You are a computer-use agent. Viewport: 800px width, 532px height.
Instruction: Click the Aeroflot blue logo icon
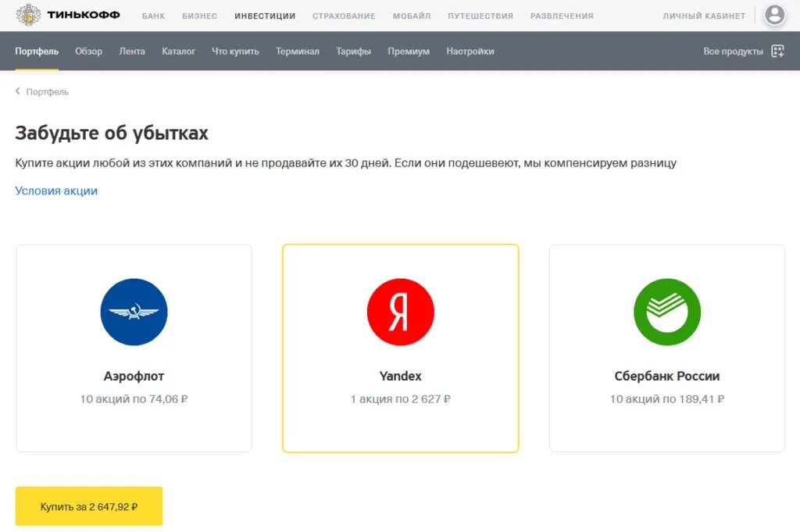(134, 312)
